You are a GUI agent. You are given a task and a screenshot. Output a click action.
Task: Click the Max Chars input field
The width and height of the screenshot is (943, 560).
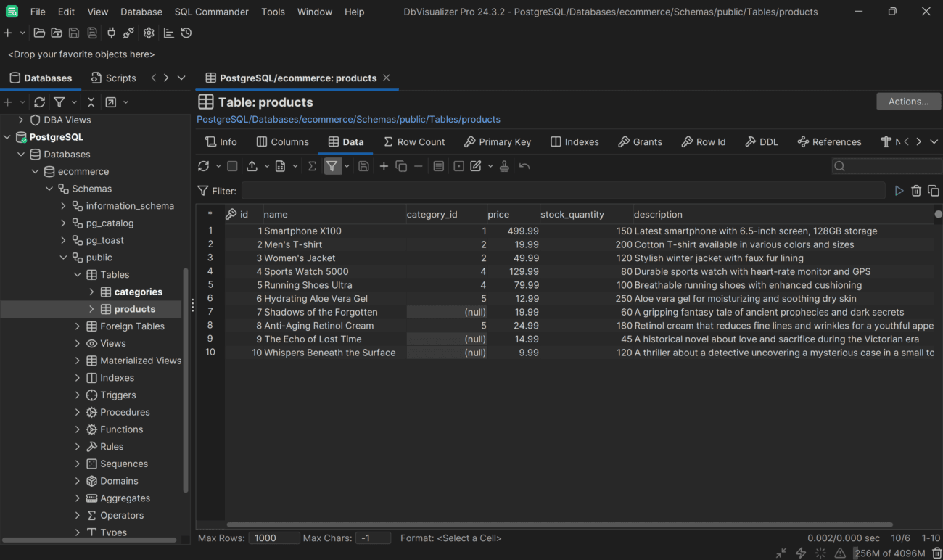[374, 538]
